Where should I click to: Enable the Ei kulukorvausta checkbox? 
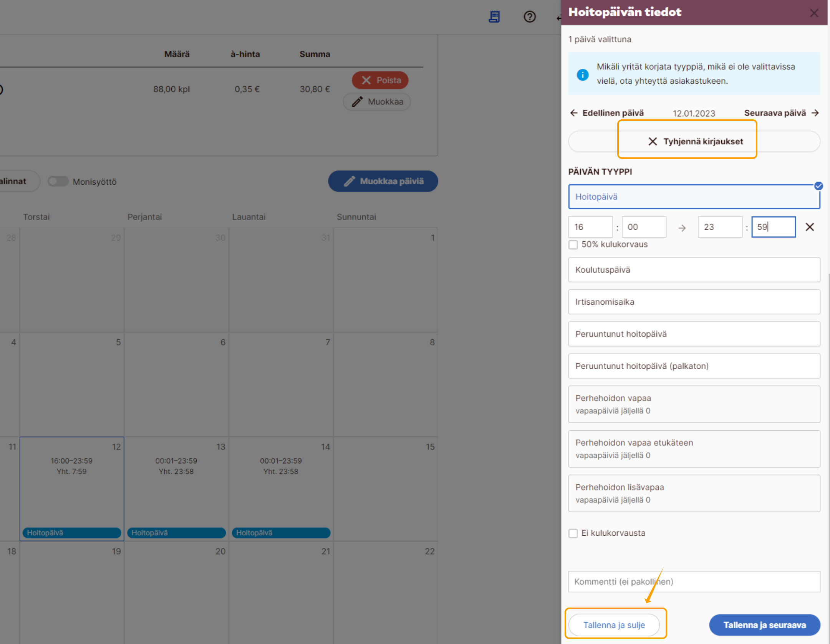pos(573,533)
